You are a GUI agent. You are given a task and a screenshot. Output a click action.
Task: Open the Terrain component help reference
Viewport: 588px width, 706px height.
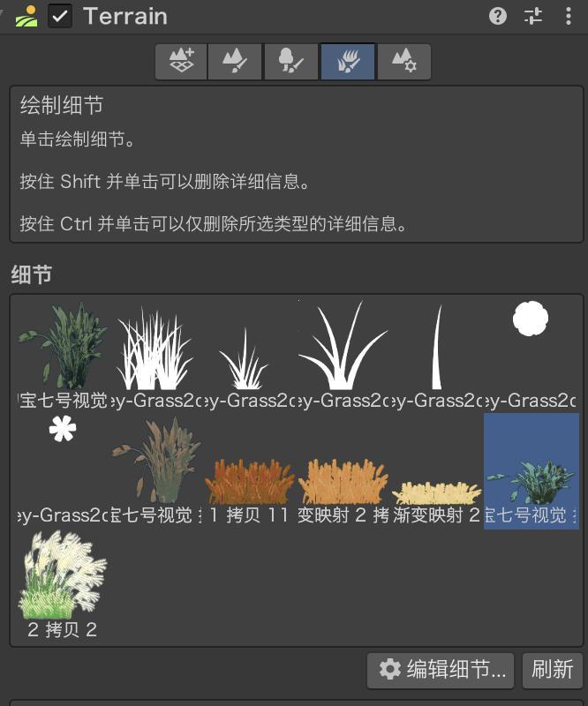(497, 17)
